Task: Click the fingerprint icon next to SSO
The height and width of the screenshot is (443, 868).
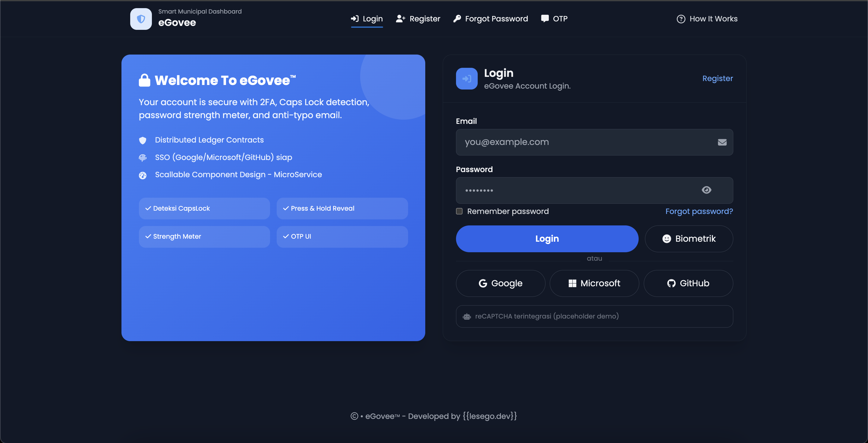Action: coord(143,158)
